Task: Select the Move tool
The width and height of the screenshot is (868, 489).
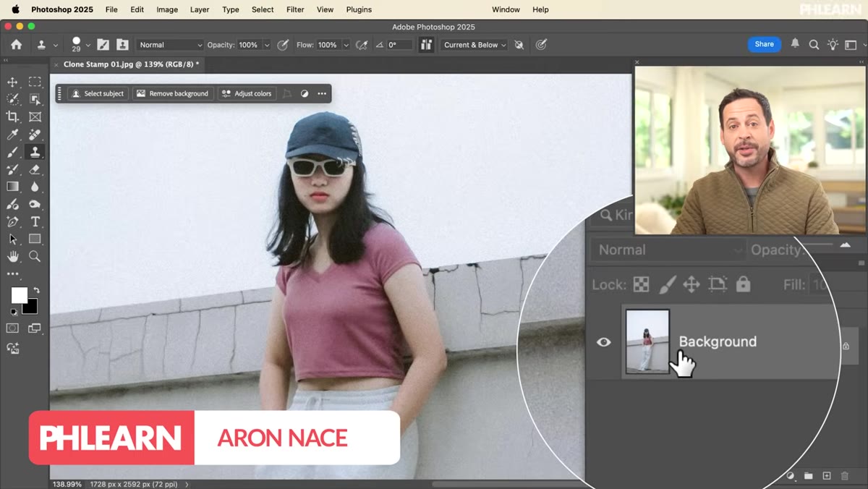Action: [x=12, y=82]
